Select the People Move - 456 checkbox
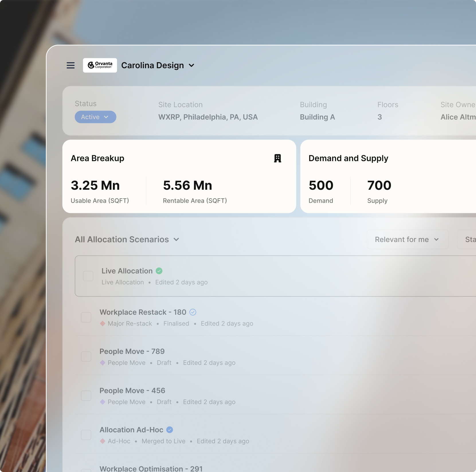Image resolution: width=476 pixels, height=472 pixels. [x=86, y=396]
